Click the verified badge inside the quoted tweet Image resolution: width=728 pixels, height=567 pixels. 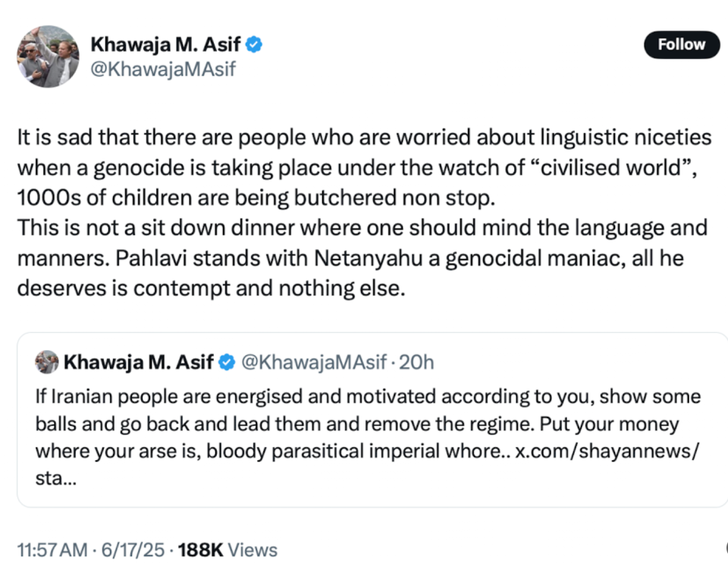[x=226, y=362]
